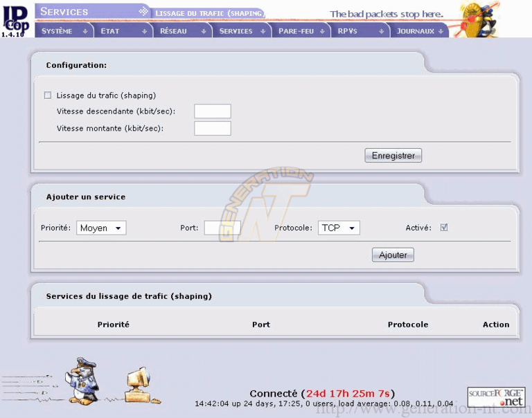Expand the Pare-feu menu arrow

point(322,31)
